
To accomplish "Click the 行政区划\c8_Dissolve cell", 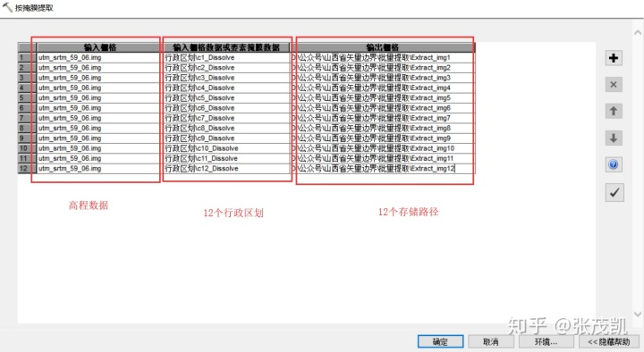I will [226, 128].
